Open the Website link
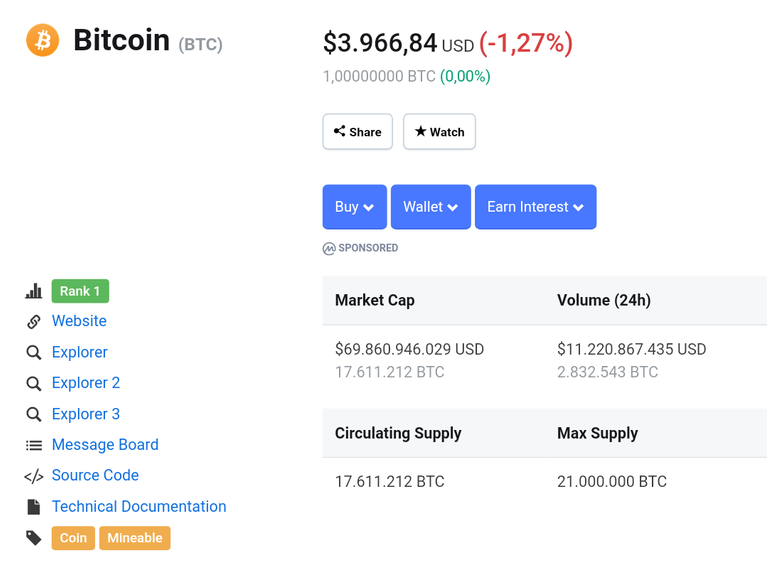This screenshot has width=768, height=573. (x=79, y=321)
